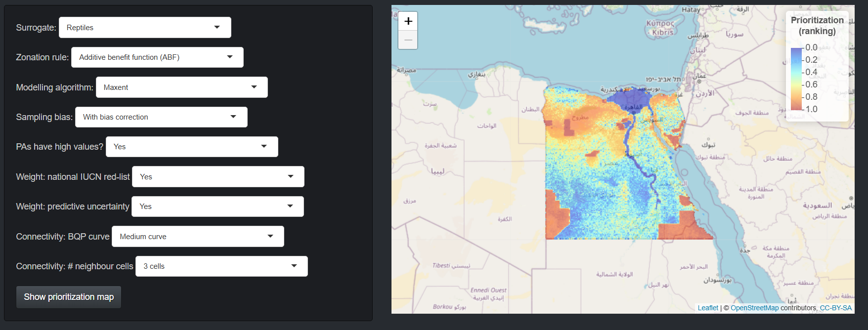Screen dimensions: 868x330
Task: Open the neighbour cells dropdown showing 3 cells
Action: pos(221,266)
